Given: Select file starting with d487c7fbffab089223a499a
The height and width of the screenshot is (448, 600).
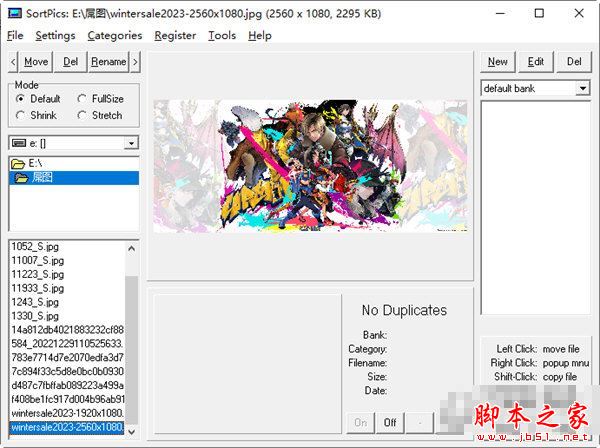Looking at the screenshot, I should click(67, 385).
